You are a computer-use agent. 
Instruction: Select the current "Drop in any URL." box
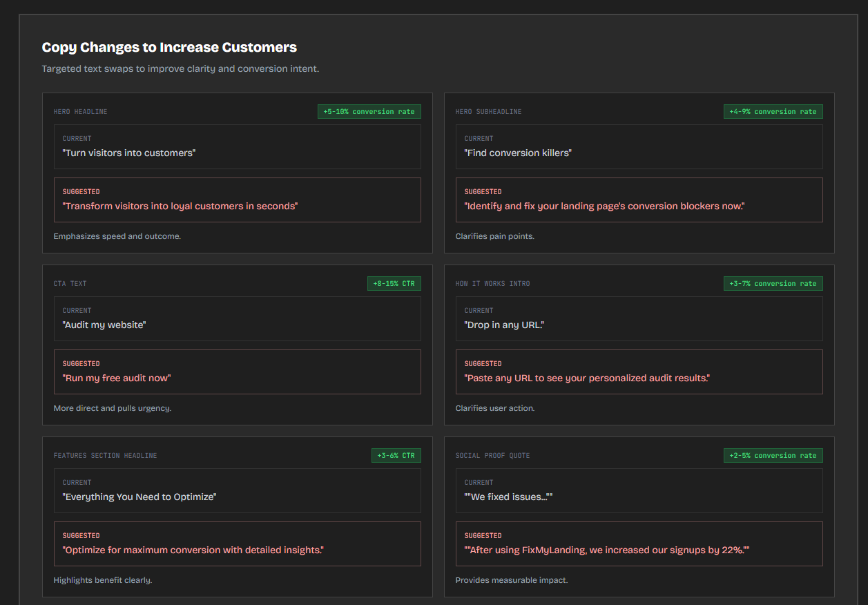[639, 318]
